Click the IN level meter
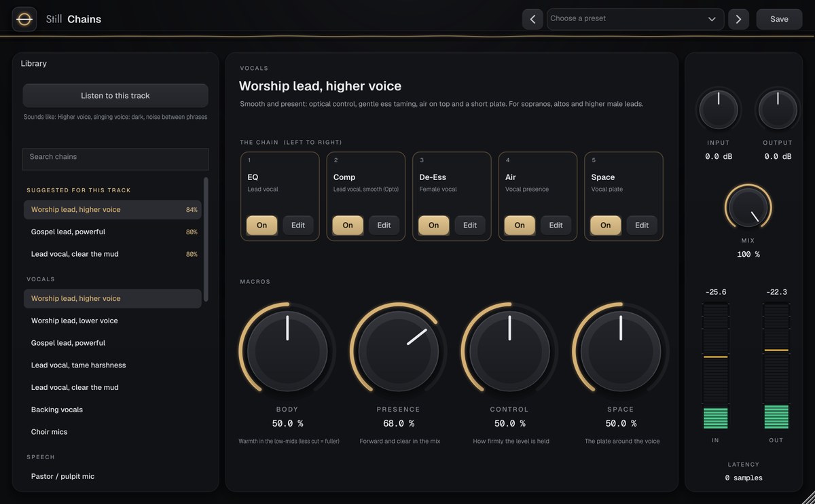This screenshot has width=815, height=504. coord(715,366)
